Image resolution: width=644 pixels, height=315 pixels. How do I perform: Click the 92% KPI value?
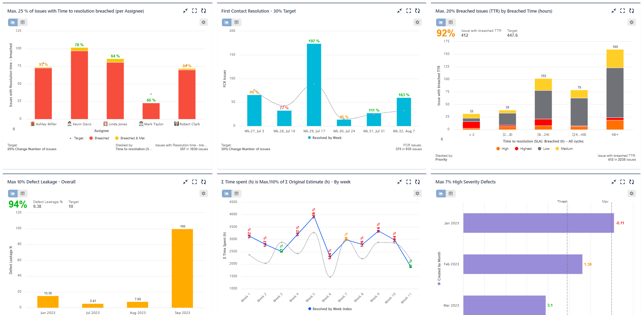[446, 33]
